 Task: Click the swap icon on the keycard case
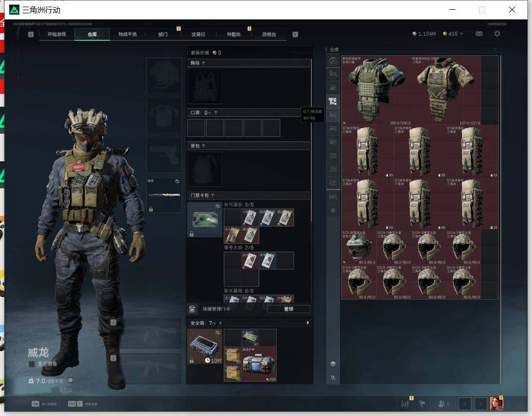[217, 206]
